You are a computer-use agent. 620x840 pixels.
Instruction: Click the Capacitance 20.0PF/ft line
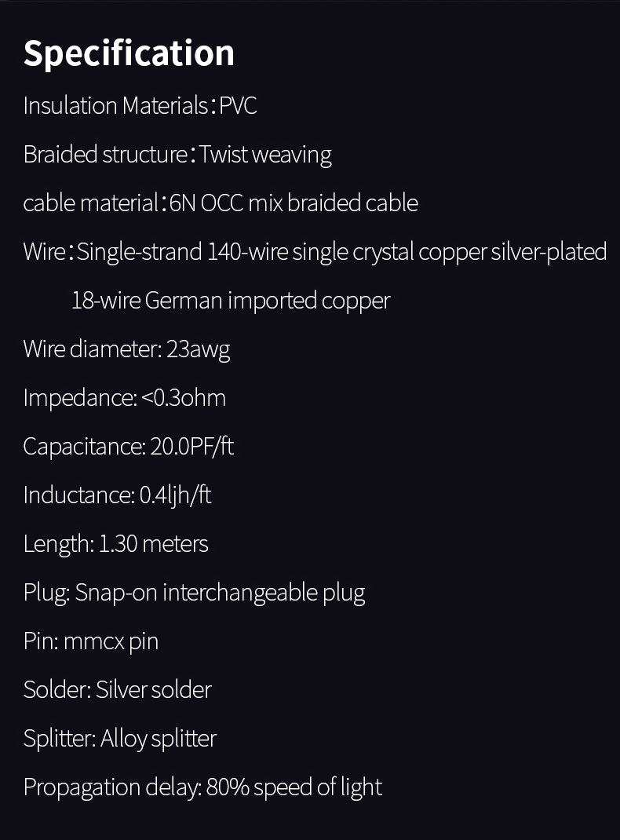tap(129, 446)
